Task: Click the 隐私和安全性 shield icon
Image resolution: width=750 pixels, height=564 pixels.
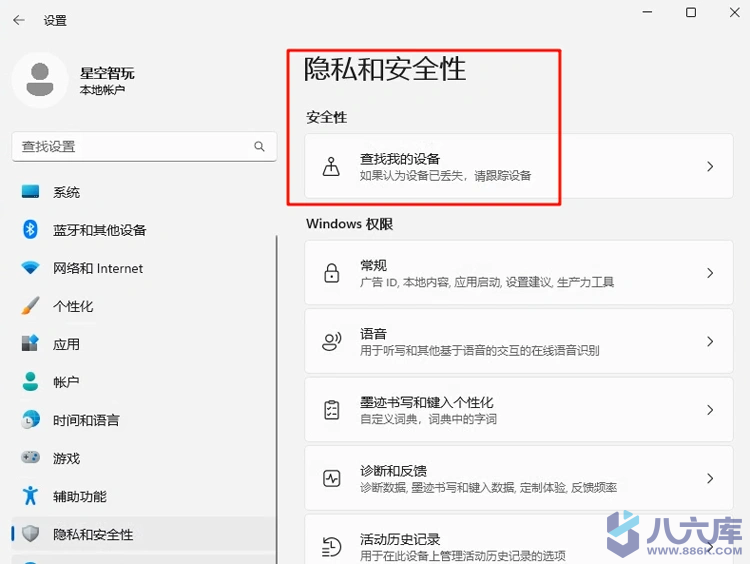Action: (31, 533)
